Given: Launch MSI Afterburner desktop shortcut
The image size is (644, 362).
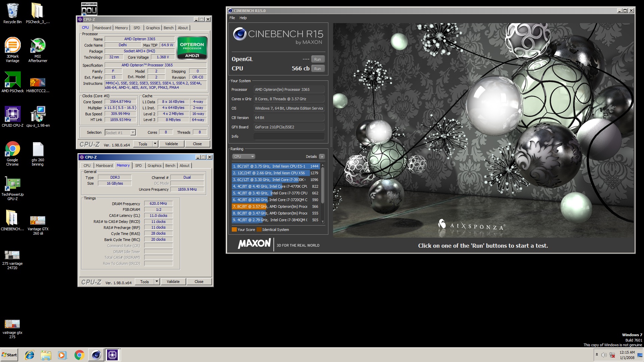Looking at the screenshot, I should pos(38,50).
